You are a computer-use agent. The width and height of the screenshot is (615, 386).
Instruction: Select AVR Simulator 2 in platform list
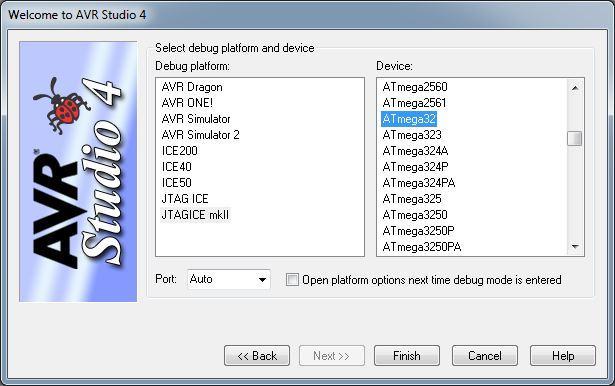click(x=200, y=135)
